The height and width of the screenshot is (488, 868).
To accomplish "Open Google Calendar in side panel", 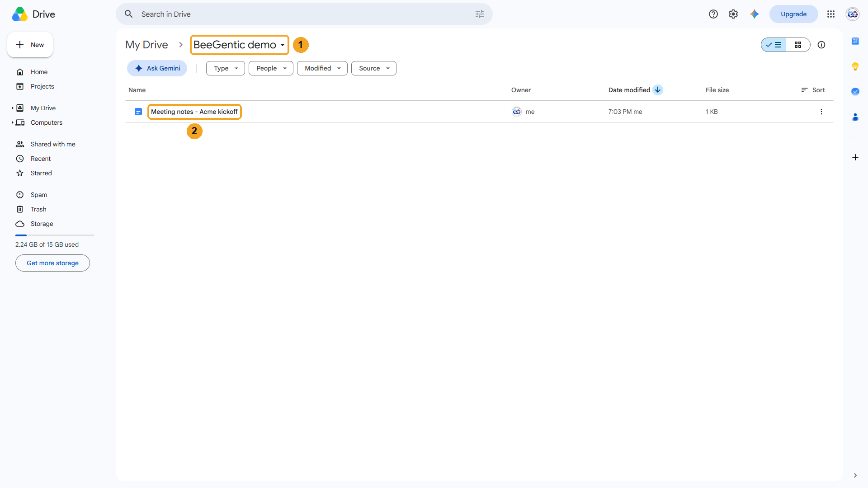I will pos(855,41).
